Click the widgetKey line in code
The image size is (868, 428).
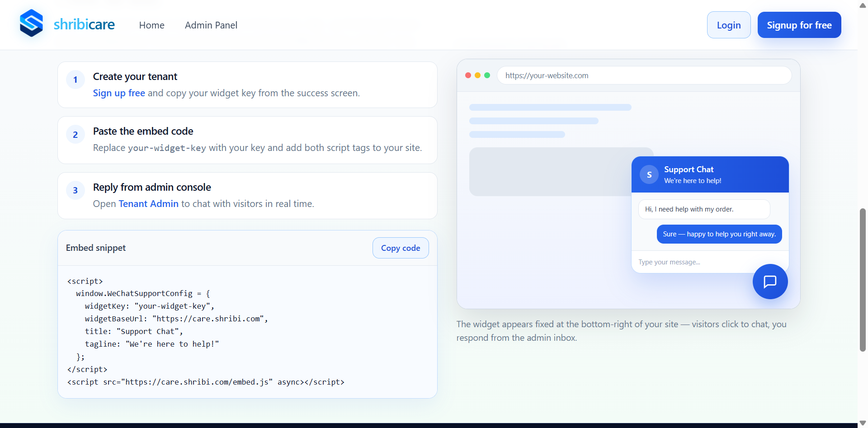click(149, 306)
